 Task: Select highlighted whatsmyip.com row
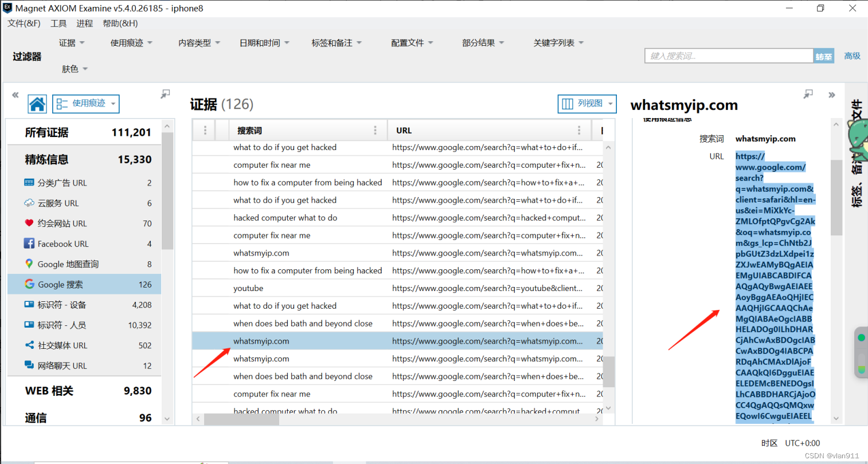(398, 341)
